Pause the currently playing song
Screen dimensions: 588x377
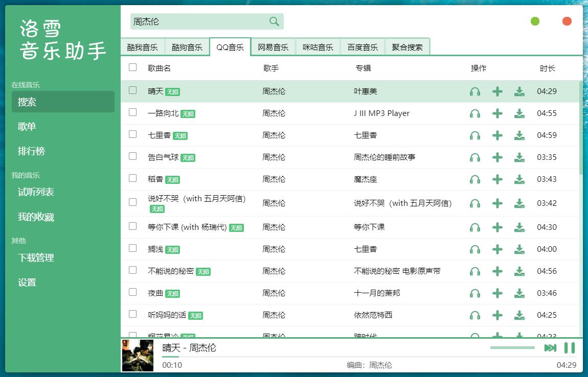coord(569,348)
